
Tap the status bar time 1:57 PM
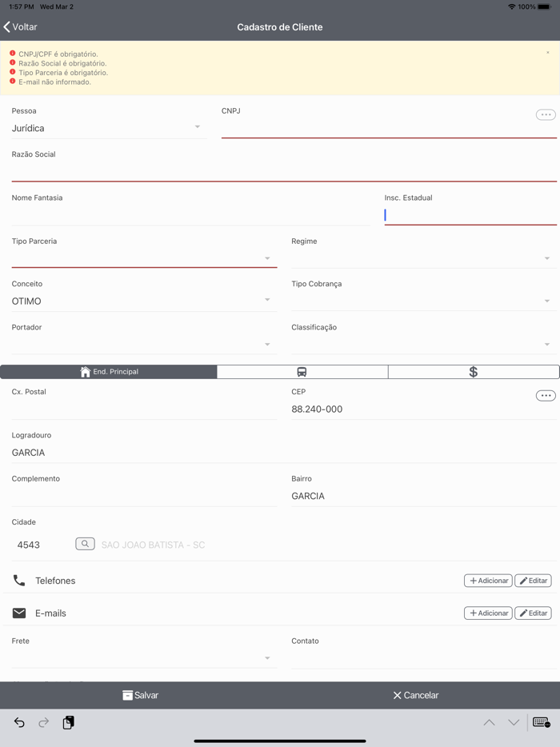click(21, 6)
